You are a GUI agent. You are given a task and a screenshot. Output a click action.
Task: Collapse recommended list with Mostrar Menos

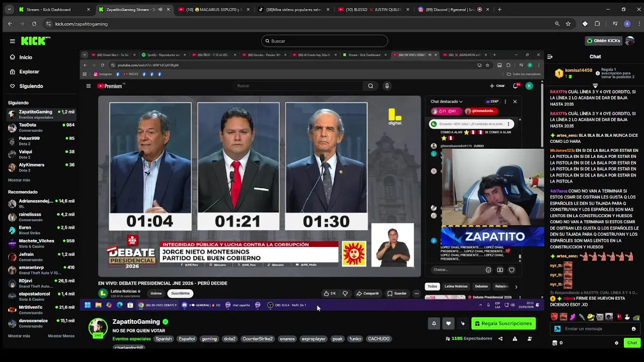click(61, 336)
